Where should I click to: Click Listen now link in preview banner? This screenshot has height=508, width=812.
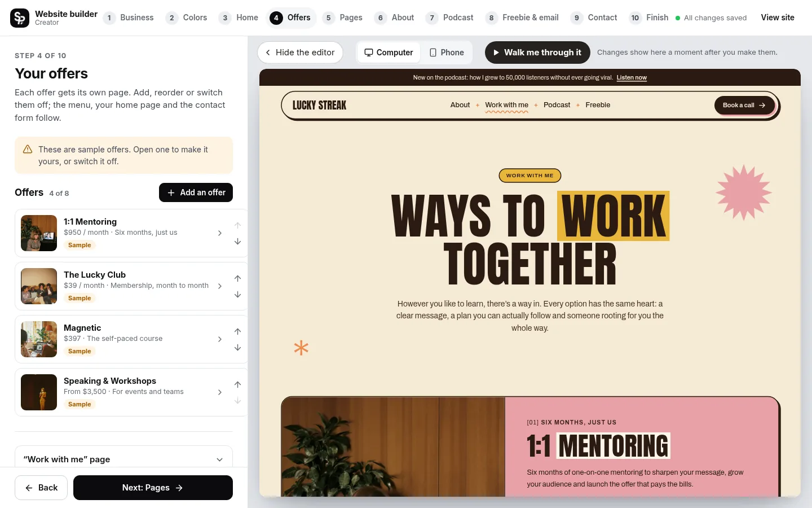(x=632, y=78)
